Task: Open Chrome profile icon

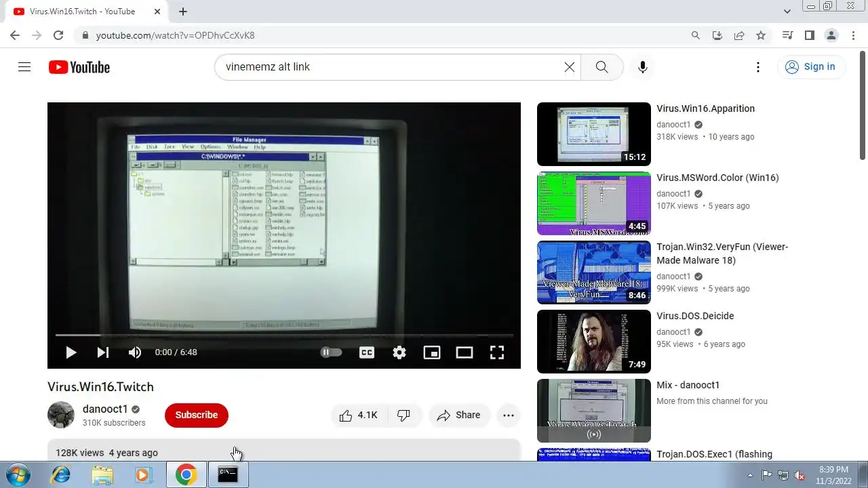Action: pos(831,35)
